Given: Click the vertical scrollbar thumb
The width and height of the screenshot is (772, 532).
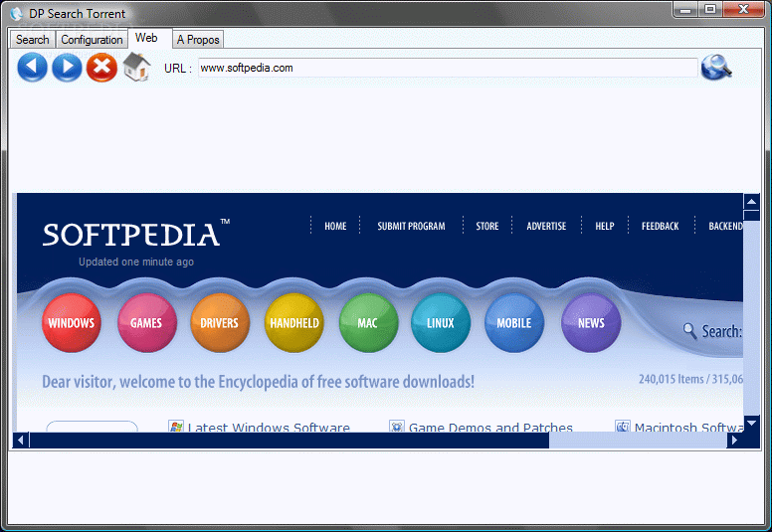Looking at the screenshot, I should (751, 216).
